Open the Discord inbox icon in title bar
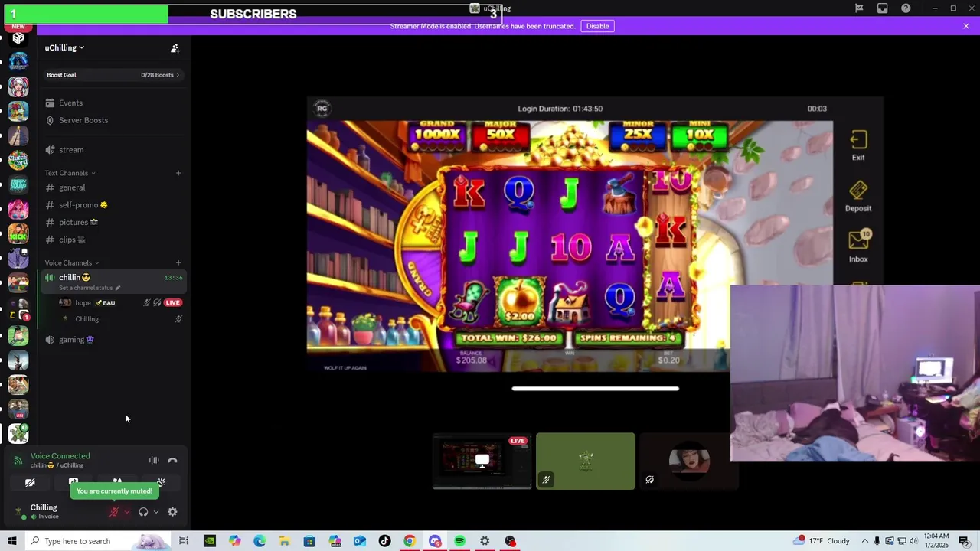Screen dimensions: 980x551 pyautogui.click(x=883, y=8)
